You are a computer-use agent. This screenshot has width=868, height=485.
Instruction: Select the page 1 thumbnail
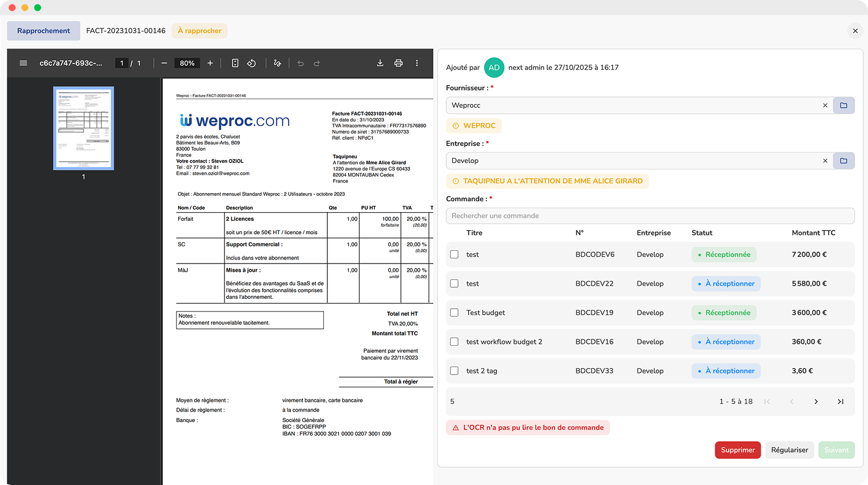click(83, 128)
